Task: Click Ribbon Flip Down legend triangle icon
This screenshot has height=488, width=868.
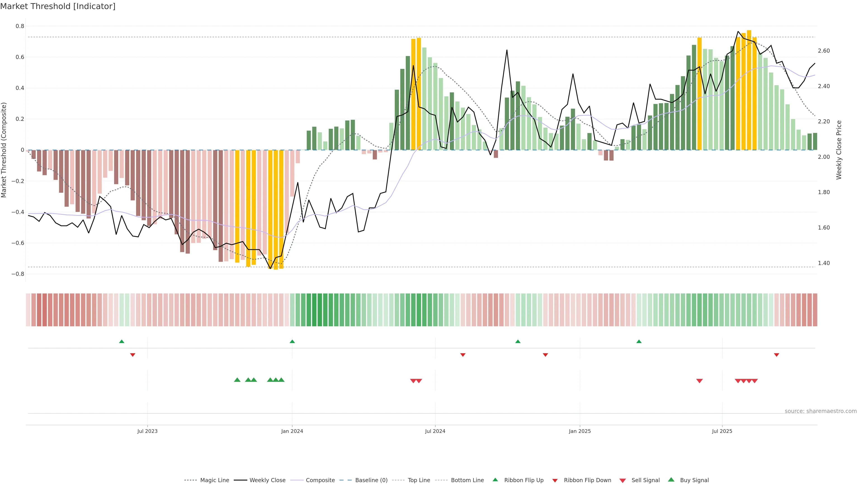Action: pos(555,480)
